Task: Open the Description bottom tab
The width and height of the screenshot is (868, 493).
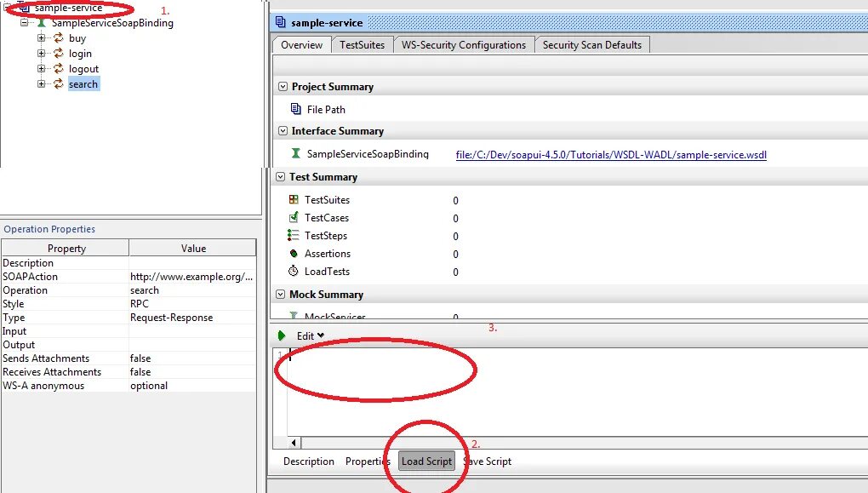Action: tap(309, 461)
